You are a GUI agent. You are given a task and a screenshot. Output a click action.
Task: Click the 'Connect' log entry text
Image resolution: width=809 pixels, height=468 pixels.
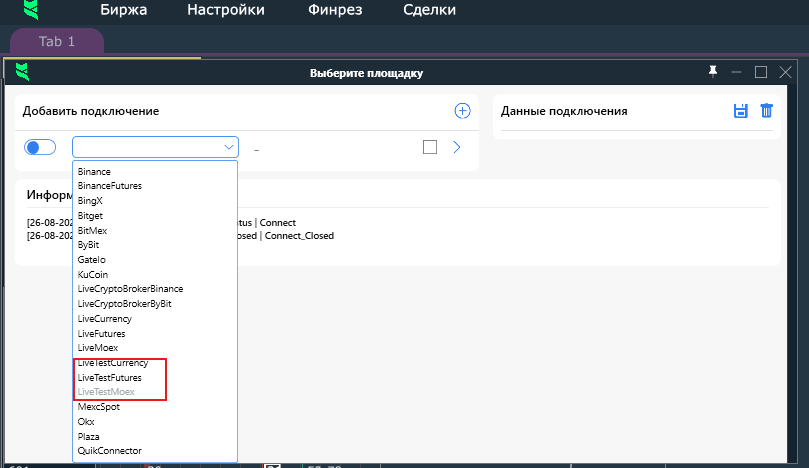coord(278,223)
